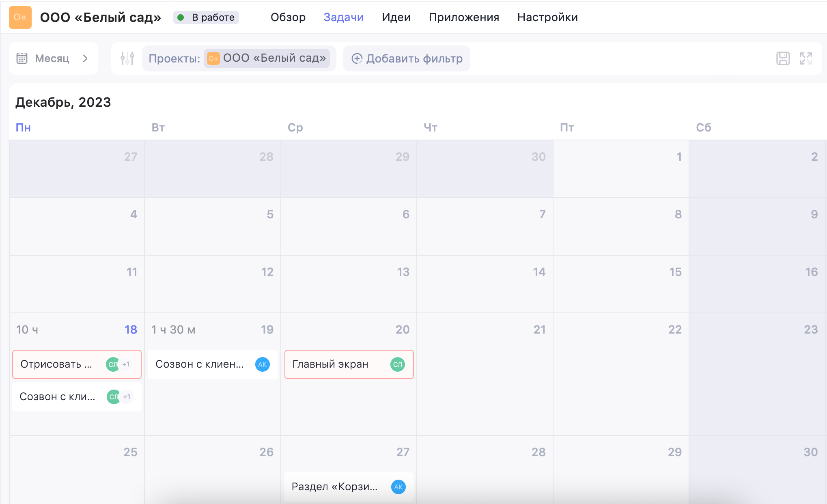Click the expand to fullscreen icon
Screen dimensions: 827x504
click(805, 58)
